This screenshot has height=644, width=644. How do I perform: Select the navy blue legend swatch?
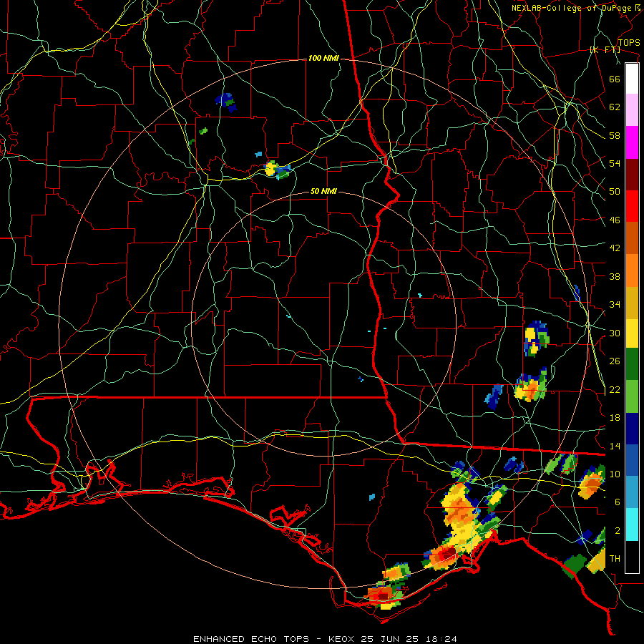(x=632, y=429)
